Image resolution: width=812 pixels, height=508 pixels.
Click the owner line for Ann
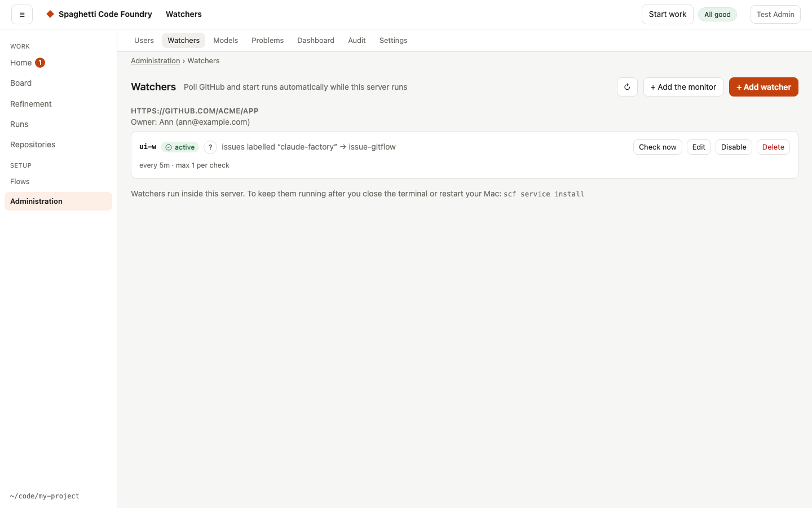click(x=191, y=122)
